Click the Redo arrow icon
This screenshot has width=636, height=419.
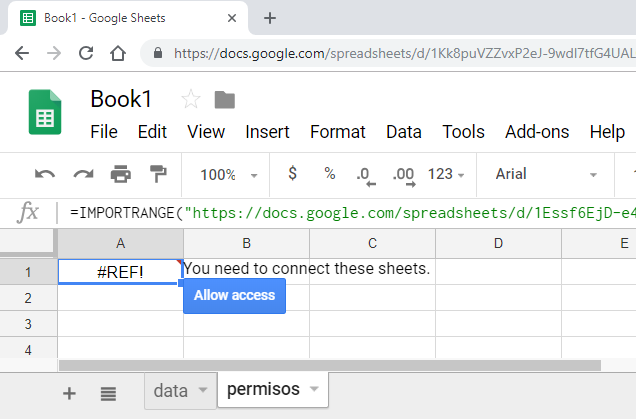83,174
